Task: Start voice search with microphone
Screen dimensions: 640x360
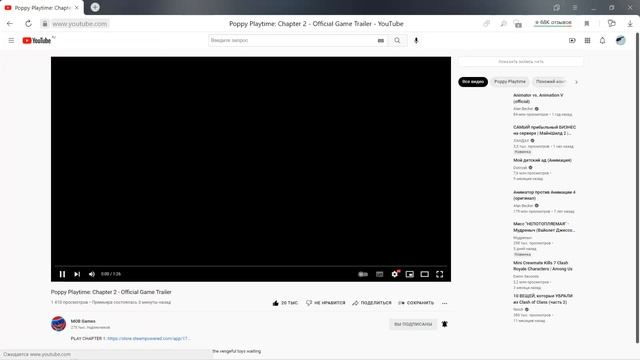Action: pos(416,40)
